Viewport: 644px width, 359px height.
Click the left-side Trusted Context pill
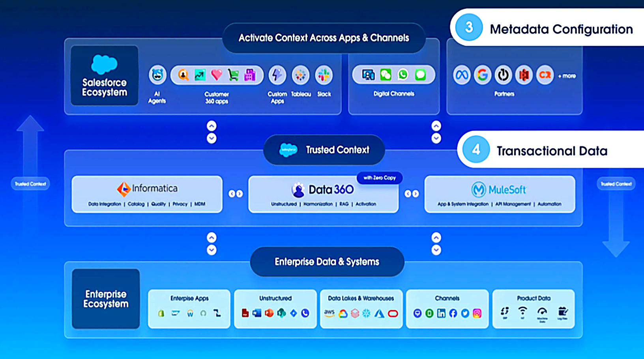point(30,184)
